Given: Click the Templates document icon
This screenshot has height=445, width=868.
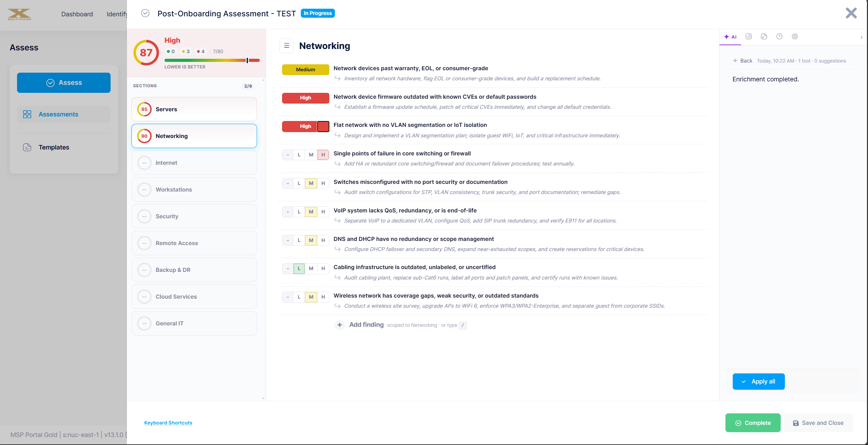Looking at the screenshot, I should coord(27,147).
